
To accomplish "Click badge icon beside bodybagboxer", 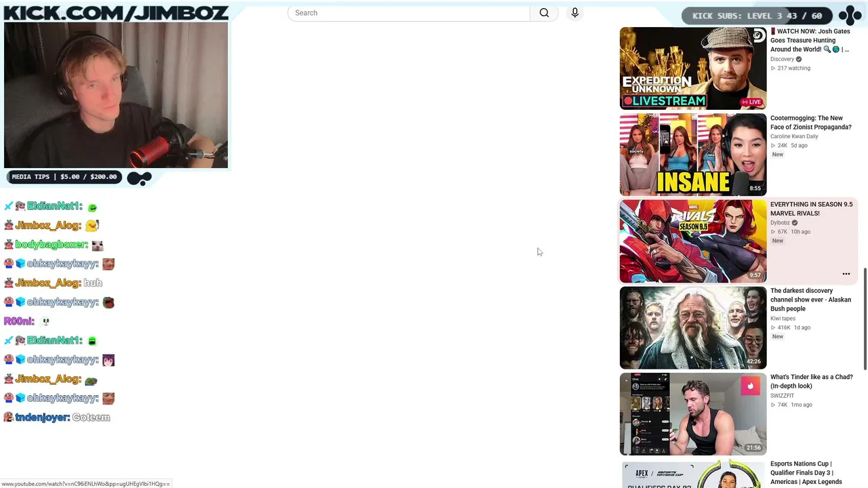I will click(8, 245).
